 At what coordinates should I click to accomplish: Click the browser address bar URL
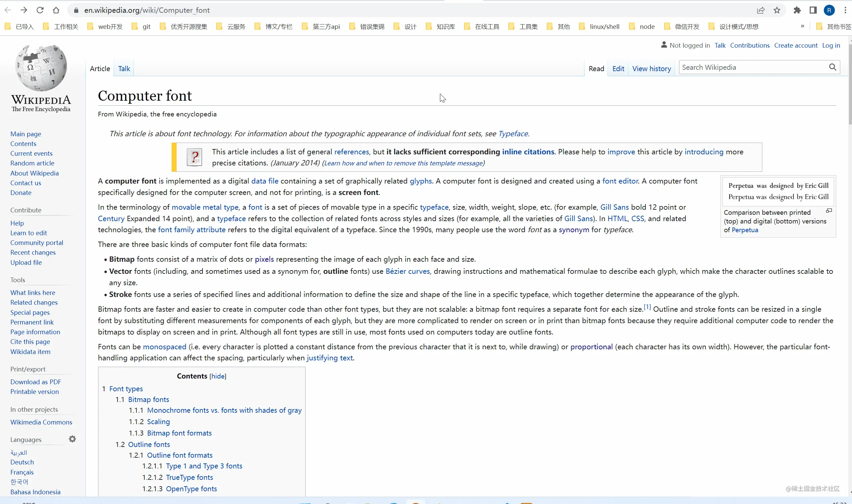click(147, 10)
